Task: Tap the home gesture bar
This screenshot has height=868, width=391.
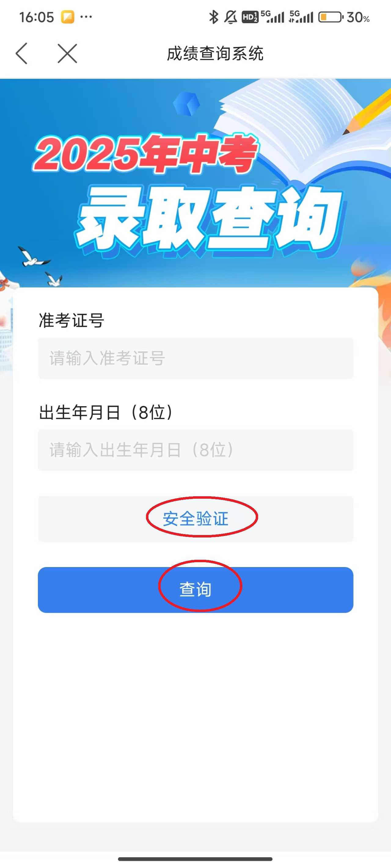Action: pyautogui.click(x=195, y=859)
